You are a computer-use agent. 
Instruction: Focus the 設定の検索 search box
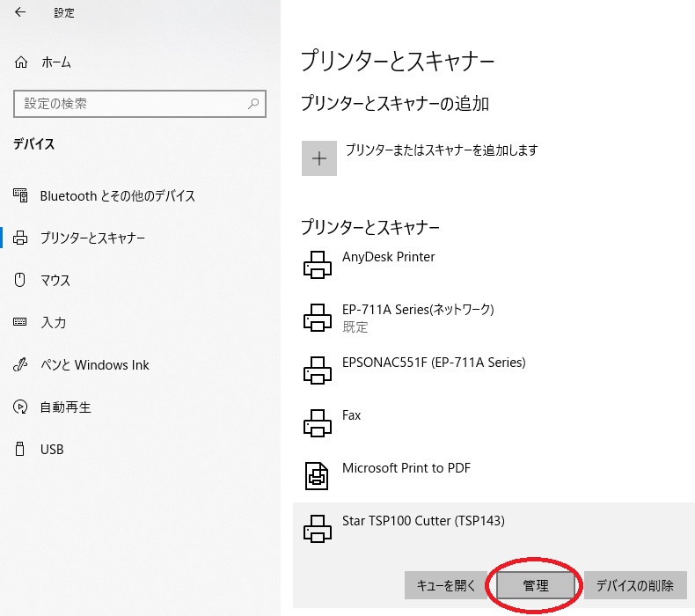click(140, 104)
